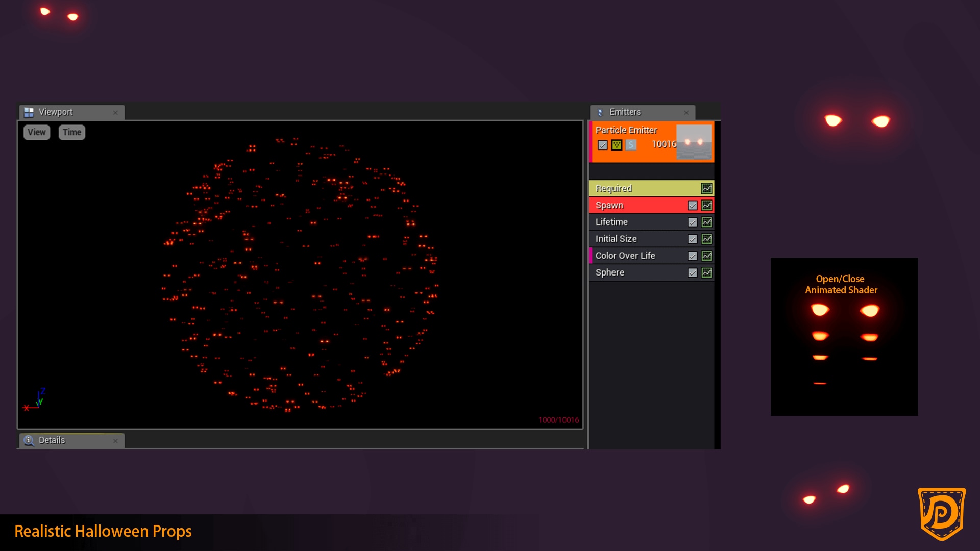Click the Sphere module curve graph icon
This screenshot has height=551, width=980.
coord(706,272)
